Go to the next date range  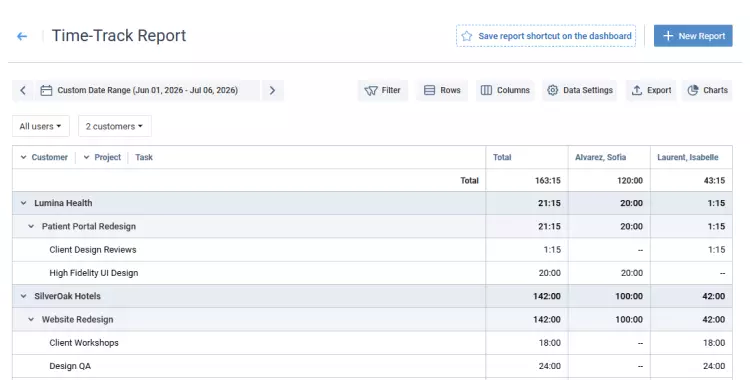click(272, 90)
